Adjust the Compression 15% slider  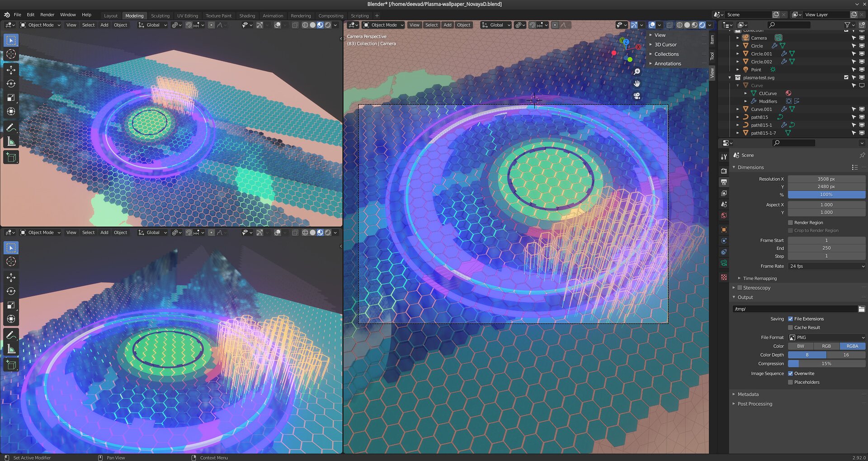pyautogui.click(x=826, y=364)
